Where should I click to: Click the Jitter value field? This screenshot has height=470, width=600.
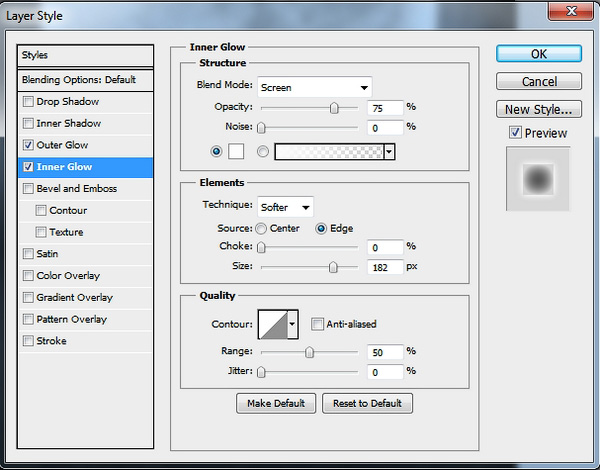pyautogui.click(x=385, y=372)
